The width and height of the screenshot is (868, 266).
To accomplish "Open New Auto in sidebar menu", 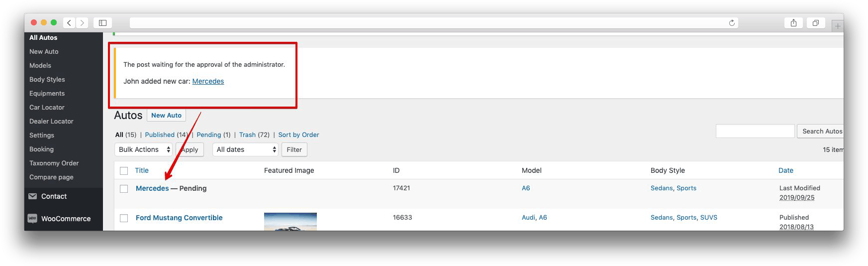I will [44, 51].
